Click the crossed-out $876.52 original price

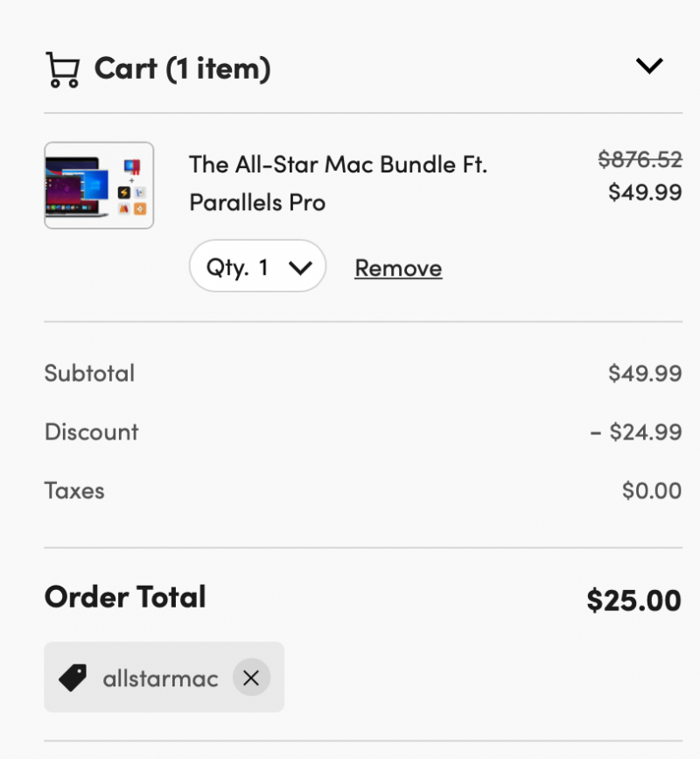coord(640,159)
